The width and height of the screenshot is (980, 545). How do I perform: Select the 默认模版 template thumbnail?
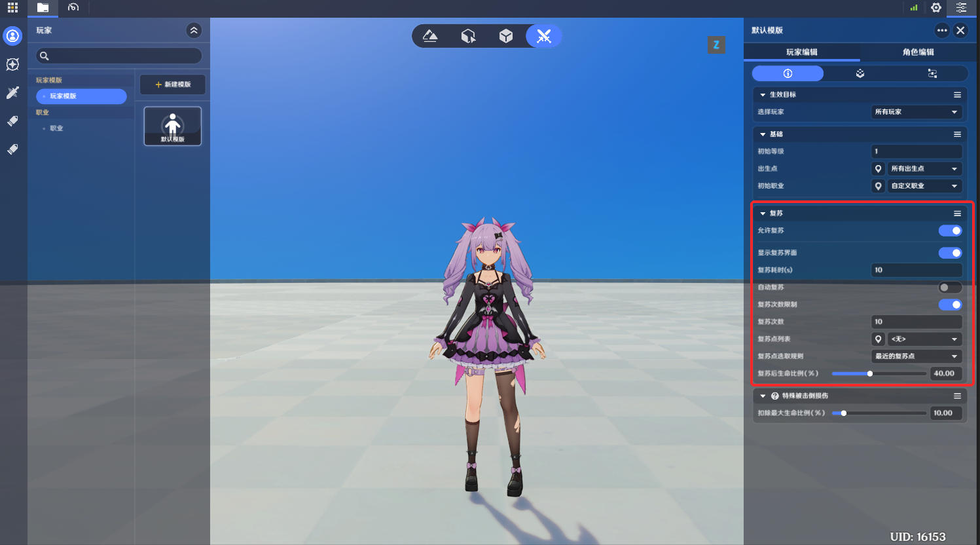tap(173, 126)
